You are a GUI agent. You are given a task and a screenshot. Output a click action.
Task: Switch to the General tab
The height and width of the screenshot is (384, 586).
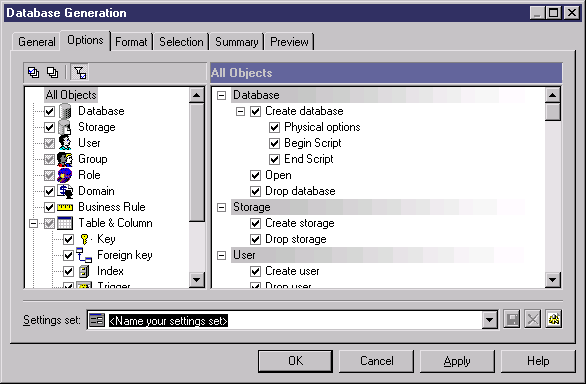(x=37, y=42)
